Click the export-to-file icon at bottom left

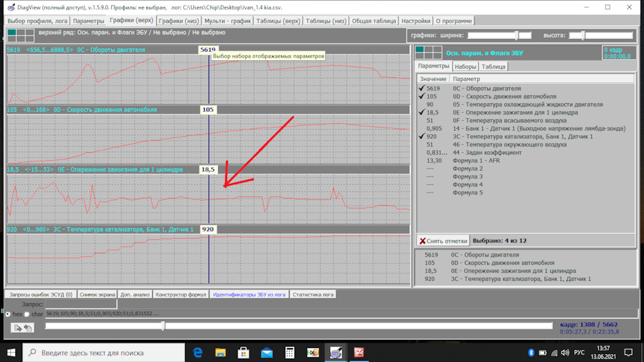[17, 328]
